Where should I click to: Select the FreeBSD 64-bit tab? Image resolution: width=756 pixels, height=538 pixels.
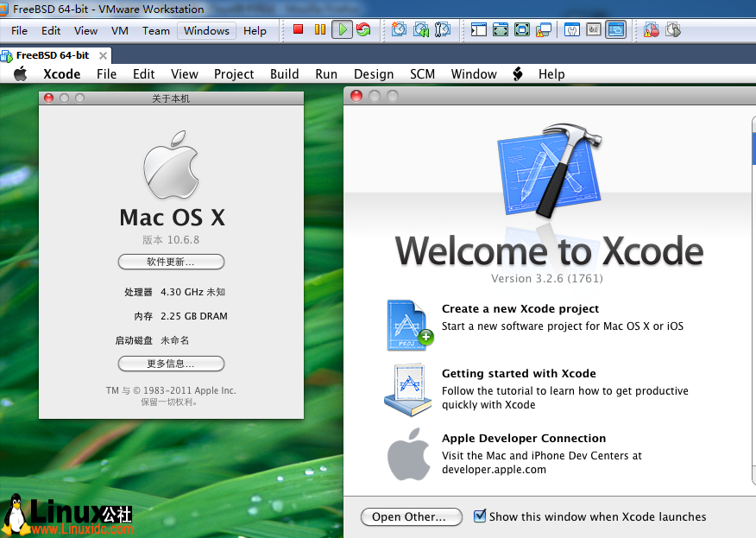52,54
